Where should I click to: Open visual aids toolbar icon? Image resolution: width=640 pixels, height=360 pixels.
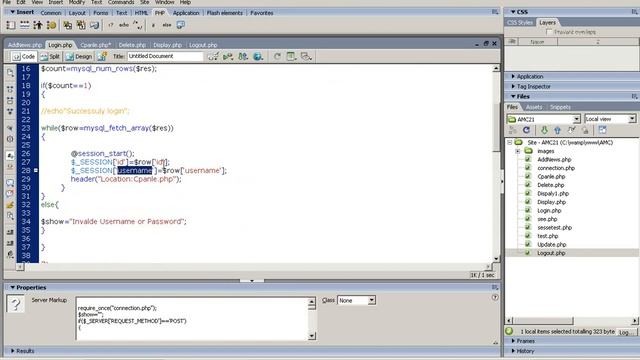point(306,56)
